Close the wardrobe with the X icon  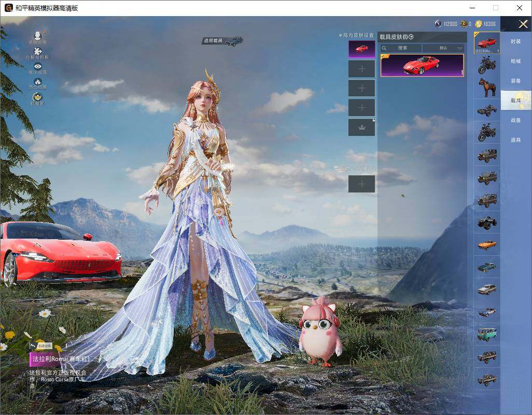(523, 24)
